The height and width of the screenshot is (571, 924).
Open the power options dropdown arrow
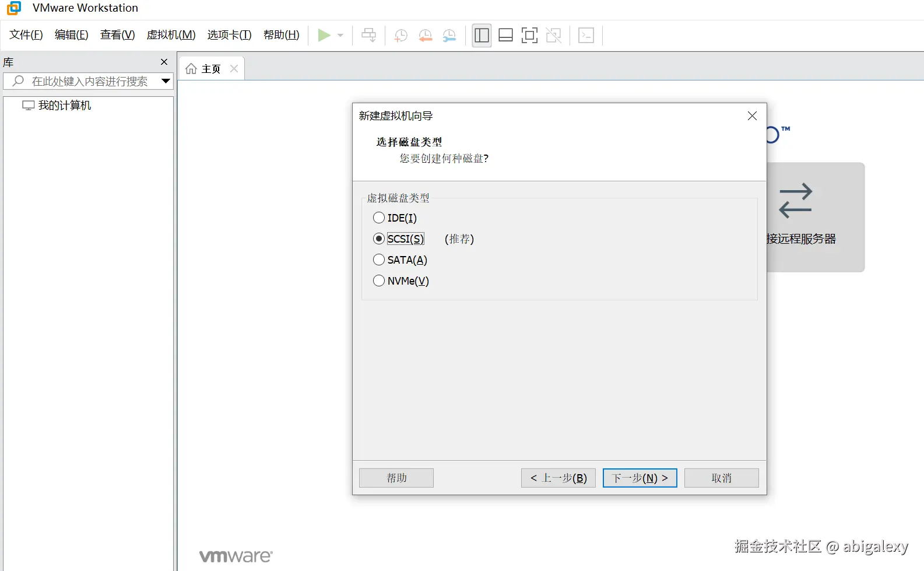pos(340,35)
